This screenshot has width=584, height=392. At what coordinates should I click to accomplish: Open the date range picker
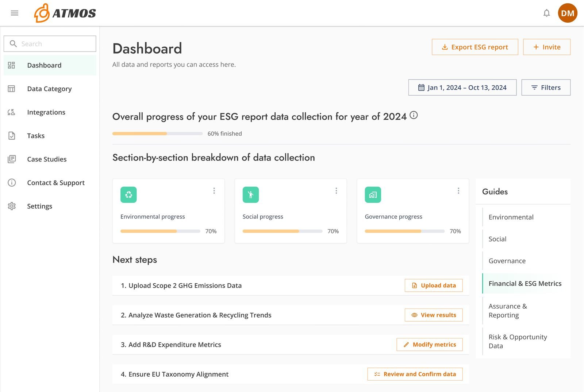click(462, 88)
